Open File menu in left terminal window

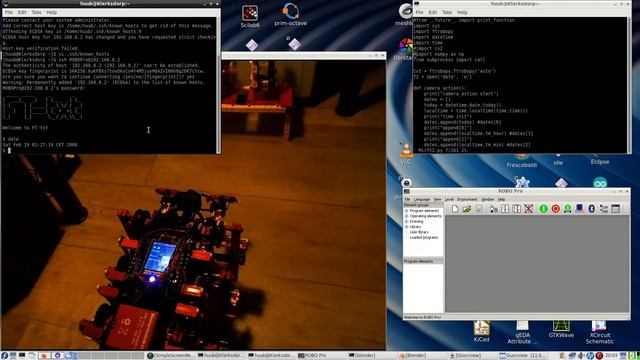[9, 12]
